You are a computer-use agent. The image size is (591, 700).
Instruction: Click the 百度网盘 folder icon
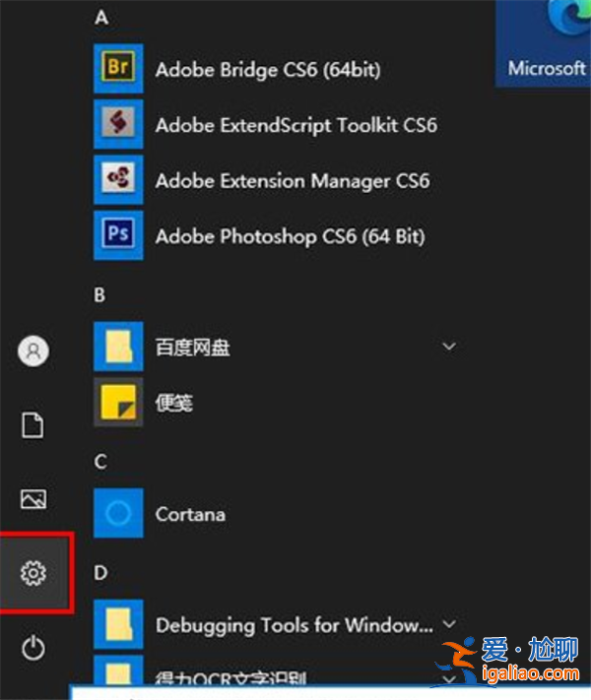click(118, 347)
